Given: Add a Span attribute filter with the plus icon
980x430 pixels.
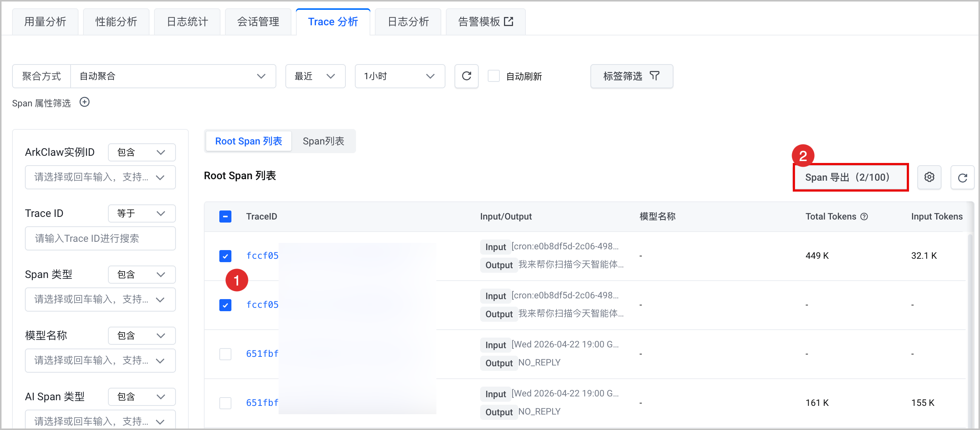Looking at the screenshot, I should point(85,102).
